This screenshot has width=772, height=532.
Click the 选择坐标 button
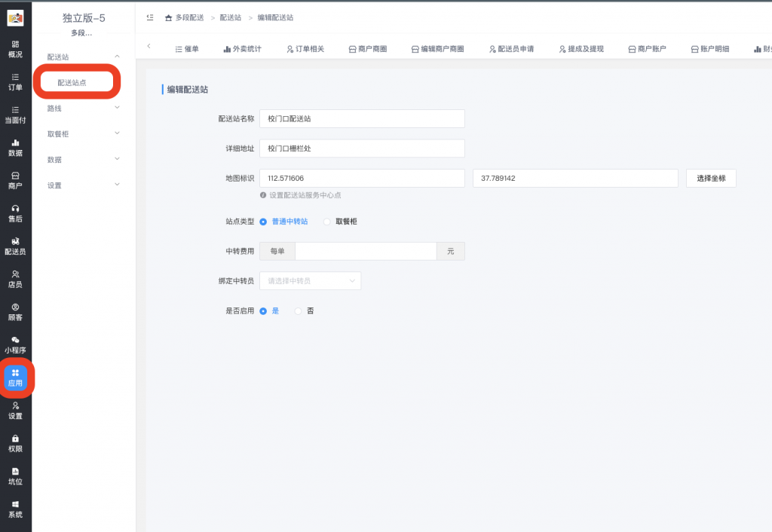tap(710, 178)
